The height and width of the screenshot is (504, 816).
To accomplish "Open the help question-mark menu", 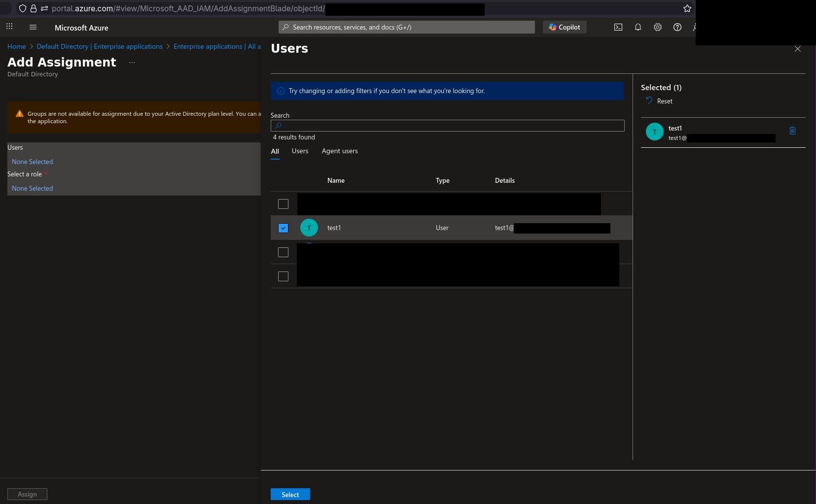I will (x=677, y=27).
